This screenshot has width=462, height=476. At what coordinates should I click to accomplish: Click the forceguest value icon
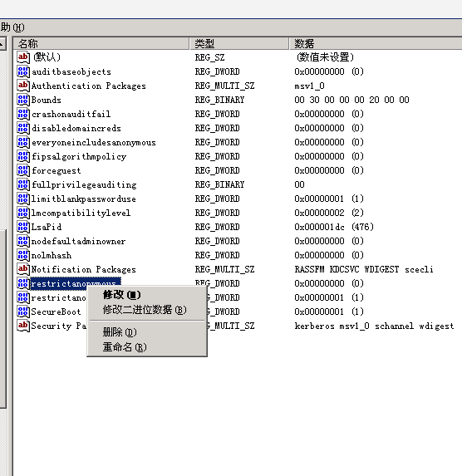click(23, 170)
